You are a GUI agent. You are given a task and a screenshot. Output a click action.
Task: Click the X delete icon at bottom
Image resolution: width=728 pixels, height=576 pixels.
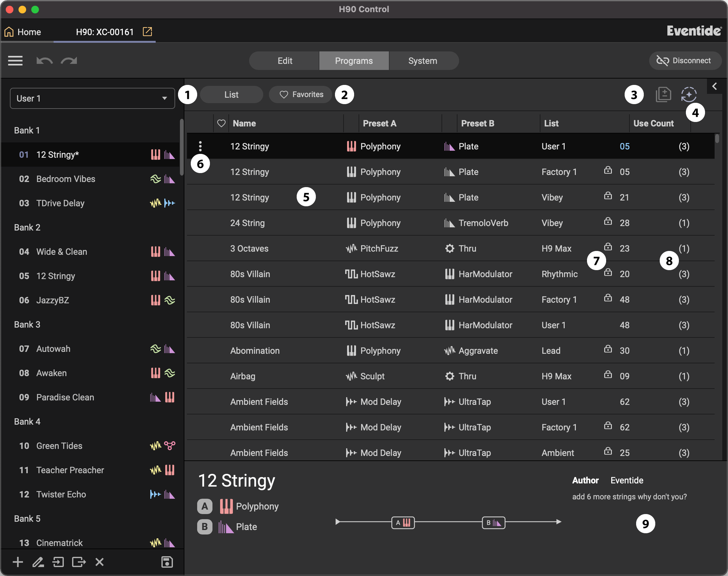click(100, 562)
